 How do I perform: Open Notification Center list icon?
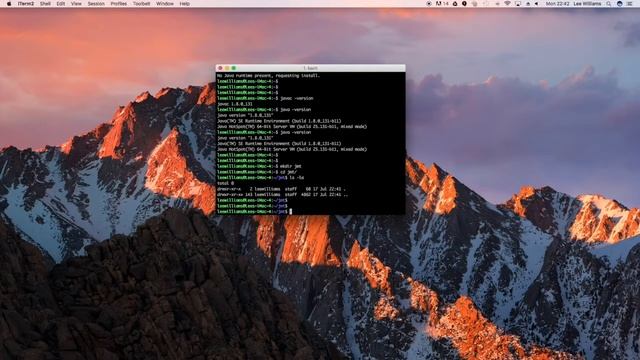630,4
